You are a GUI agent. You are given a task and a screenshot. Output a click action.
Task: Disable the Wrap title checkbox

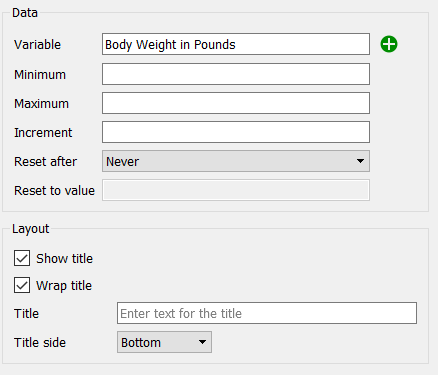pos(22,285)
